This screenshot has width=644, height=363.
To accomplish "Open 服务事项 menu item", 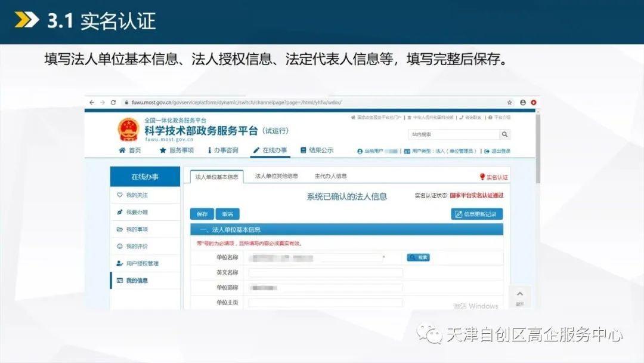I will 177,150.
